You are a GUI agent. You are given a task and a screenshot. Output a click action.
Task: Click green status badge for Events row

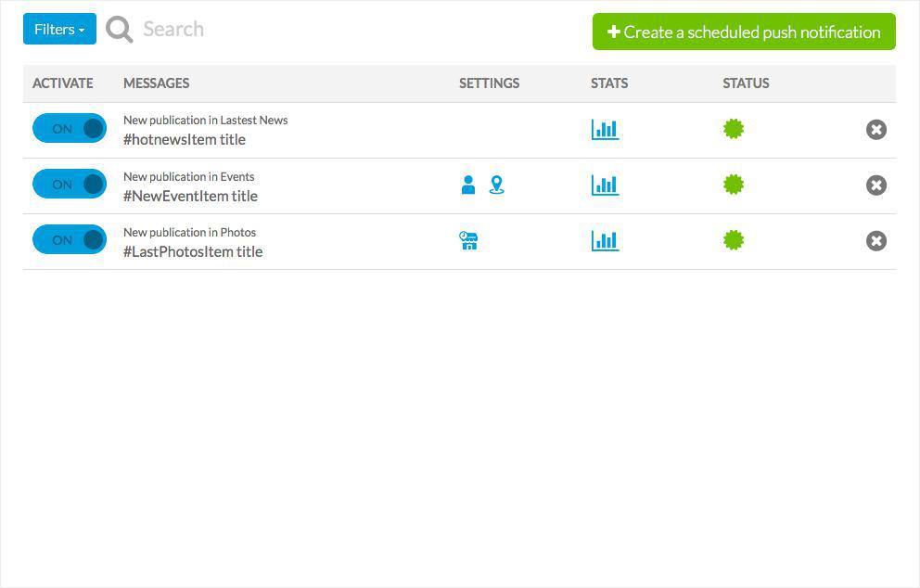coord(734,185)
